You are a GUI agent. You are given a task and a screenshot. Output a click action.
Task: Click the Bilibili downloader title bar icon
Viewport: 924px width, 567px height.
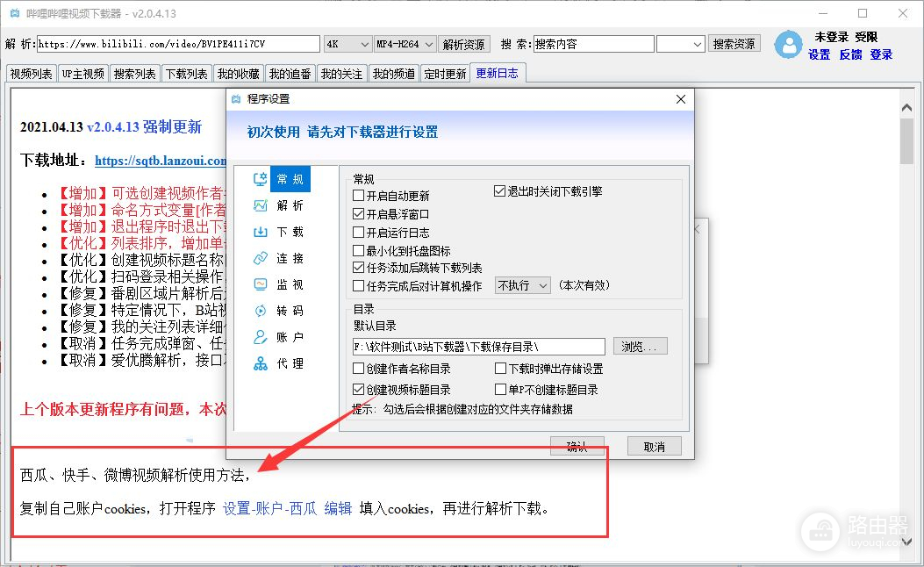click(x=15, y=13)
